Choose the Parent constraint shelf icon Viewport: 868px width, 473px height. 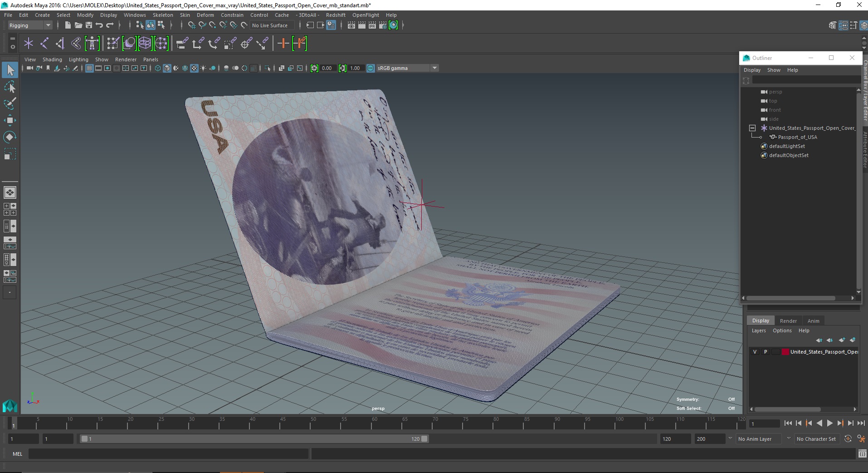coord(182,44)
